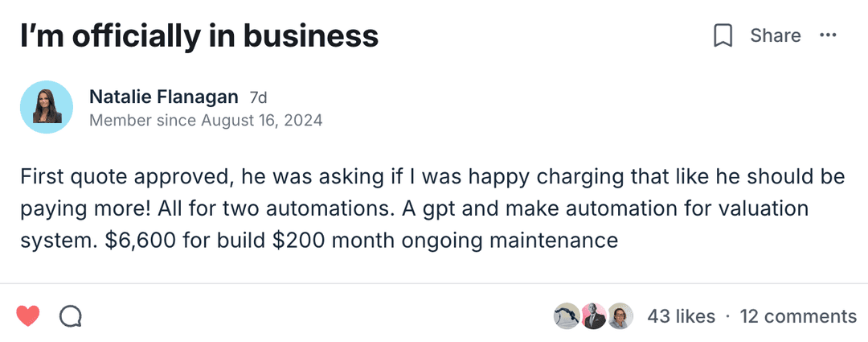Open the three-dot more options menu
868x342 pixels.
click(828, 35)
